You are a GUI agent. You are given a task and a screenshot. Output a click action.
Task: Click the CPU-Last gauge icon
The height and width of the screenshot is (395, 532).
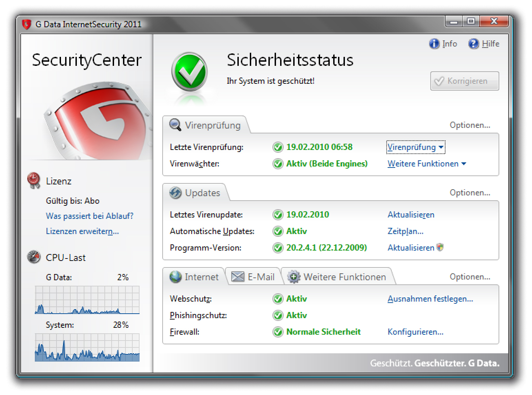tap(34, 257)
